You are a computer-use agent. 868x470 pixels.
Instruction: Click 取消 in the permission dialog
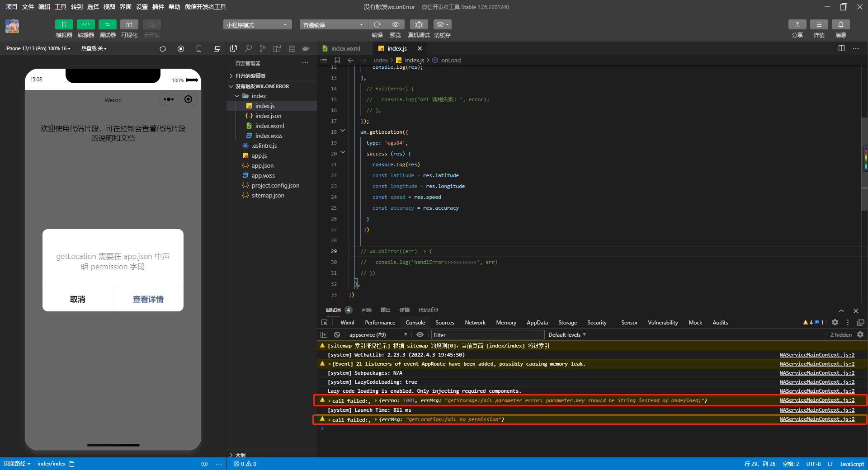click(77, 299)
